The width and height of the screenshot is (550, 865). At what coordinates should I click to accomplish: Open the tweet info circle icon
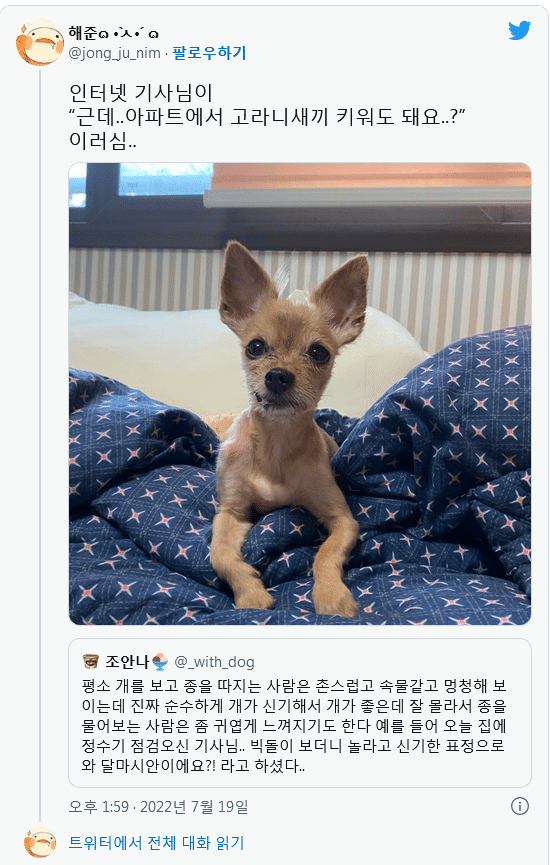click(x=520, y=806)
